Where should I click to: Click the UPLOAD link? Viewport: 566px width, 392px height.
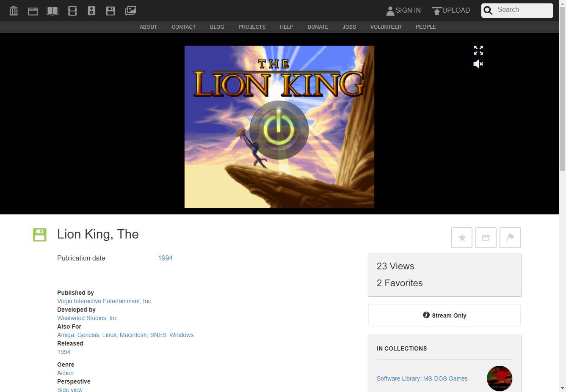(456, 11)
